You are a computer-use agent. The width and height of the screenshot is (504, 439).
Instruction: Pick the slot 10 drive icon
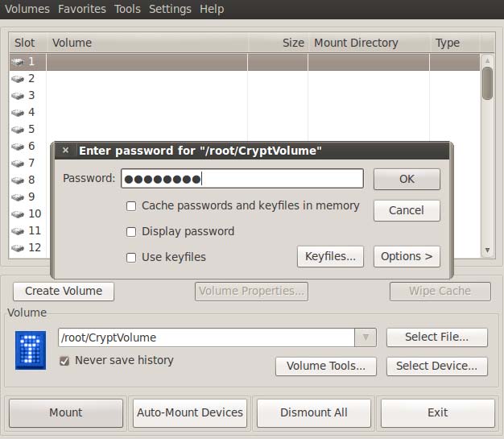point(18,214)
